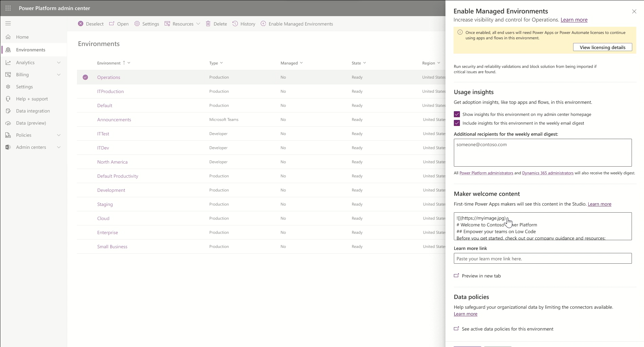Click Learn more link under panel title

tap(574, 20)
